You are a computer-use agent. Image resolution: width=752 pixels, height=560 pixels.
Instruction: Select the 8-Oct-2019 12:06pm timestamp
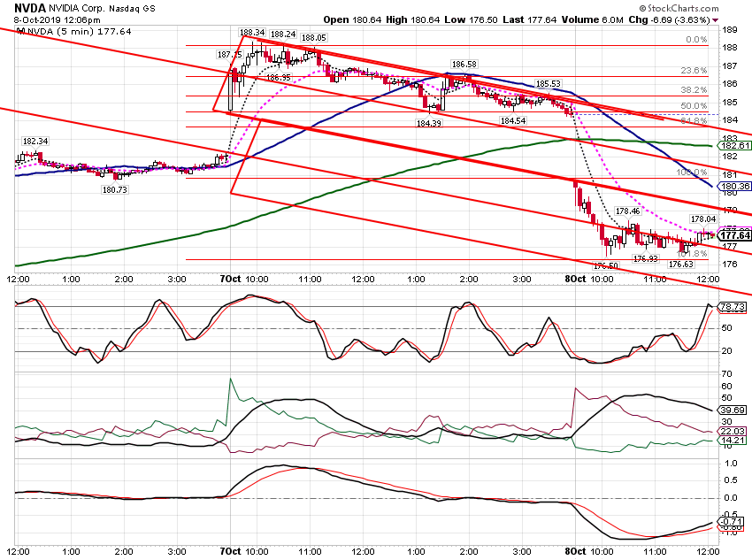[x=58, y=20]
